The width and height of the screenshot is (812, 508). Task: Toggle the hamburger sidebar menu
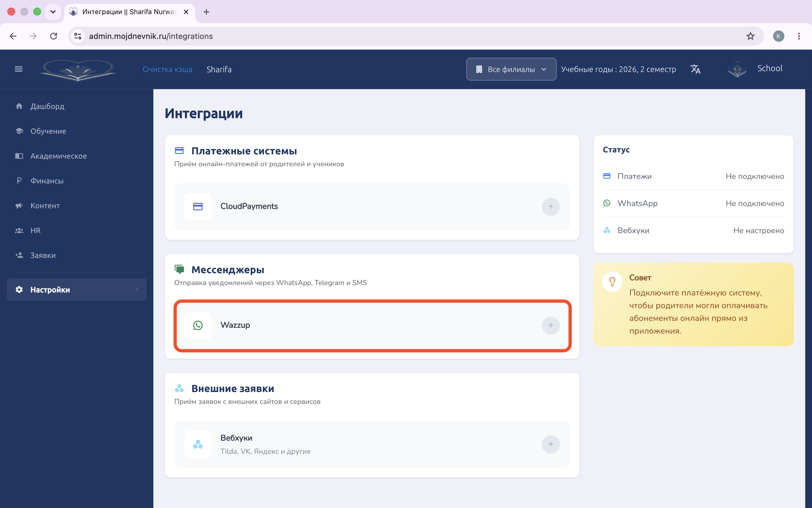click(x=18, y=69)
